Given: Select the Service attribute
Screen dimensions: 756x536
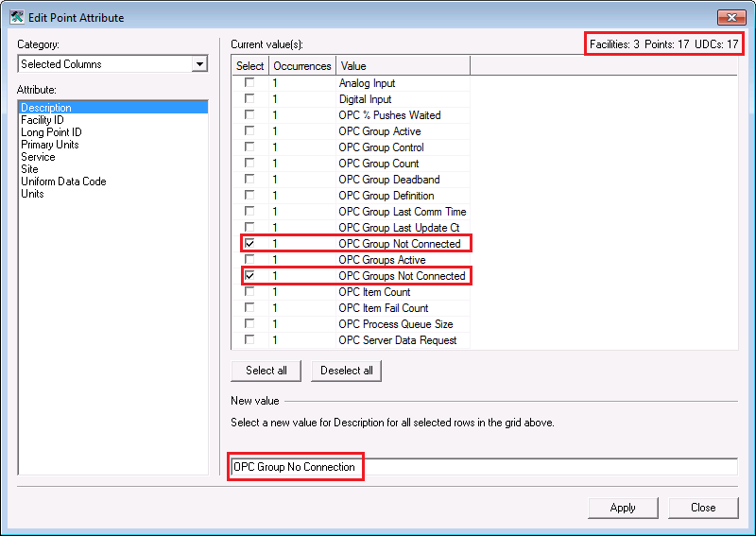Looking at the screenshot, I should (38, 157).
